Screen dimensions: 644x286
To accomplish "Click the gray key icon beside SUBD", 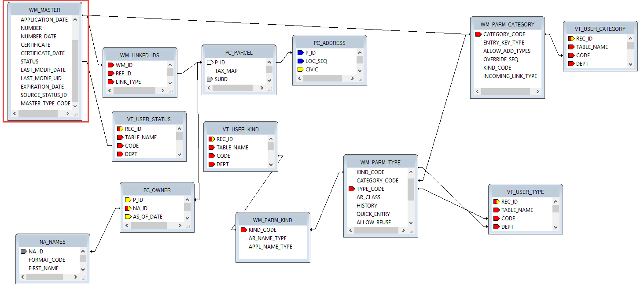I will (x=210, y=79).
